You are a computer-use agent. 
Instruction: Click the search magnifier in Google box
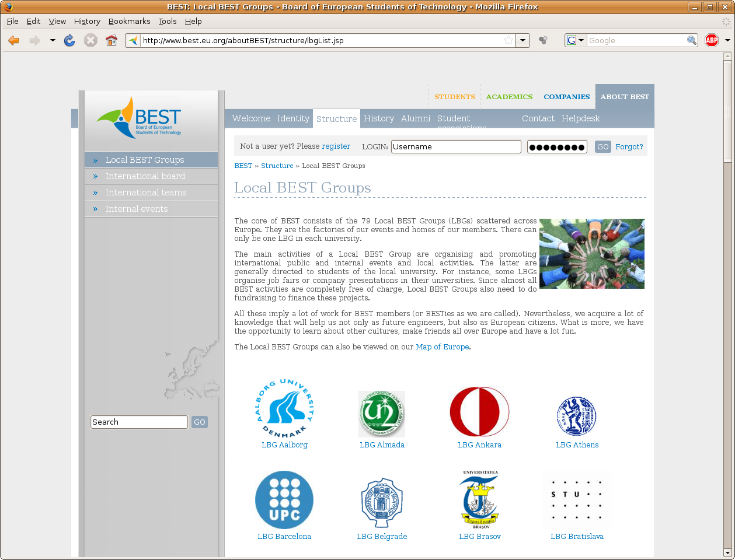pyautogui.click(x=692, y=40)
